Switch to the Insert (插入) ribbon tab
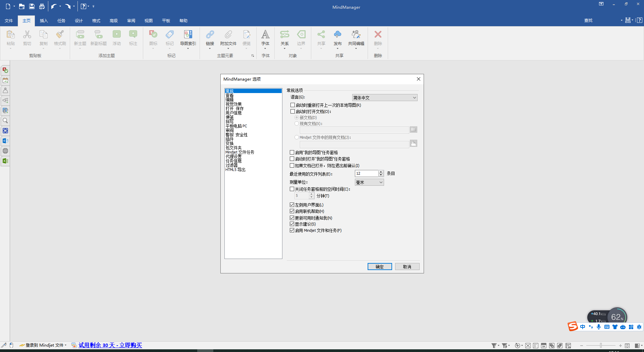The height and width of the screenshot is (352, 644). click(x=44, y=21)
